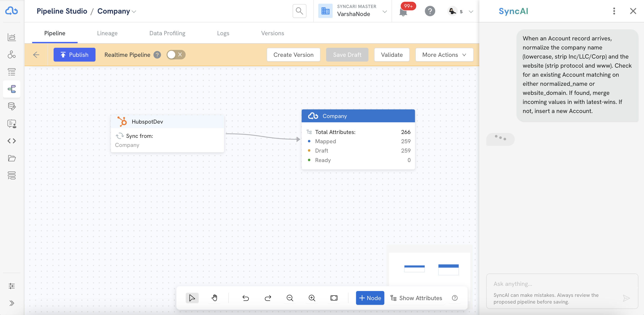Image resolution: width=644 pixels, height=315 pixels.
Task: Click the back arrow in pipeline toolbar
Action: click(x=36, y=55)
